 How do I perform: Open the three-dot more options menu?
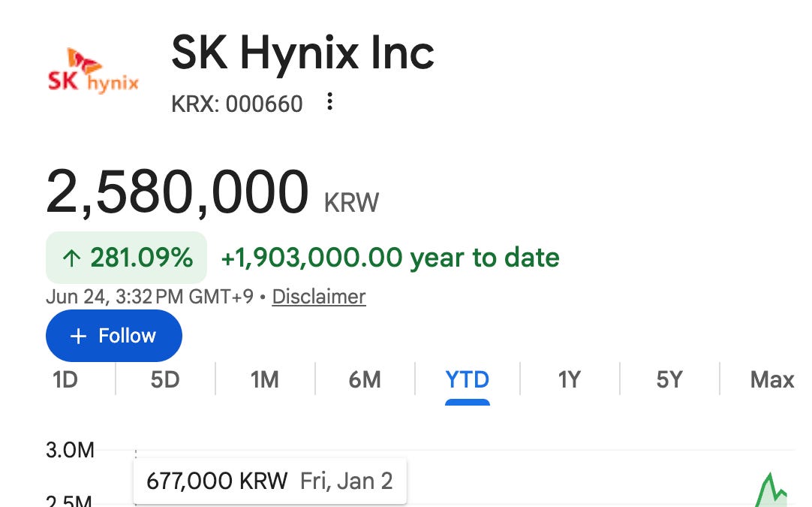tap(329, 101)
